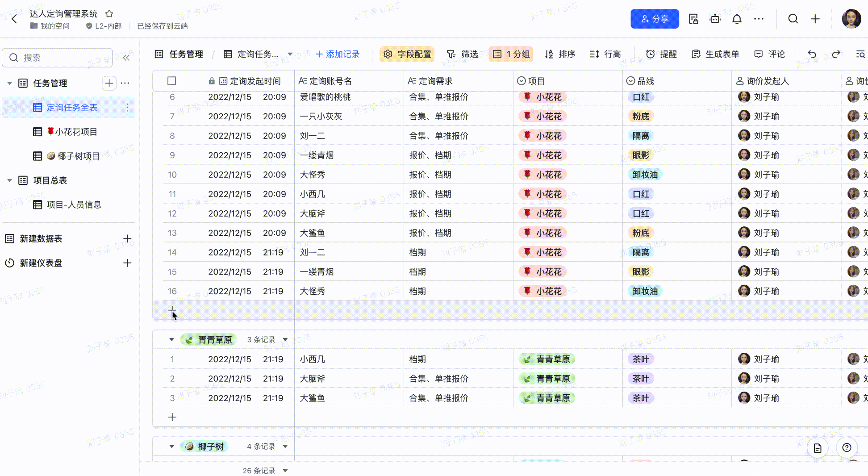Click the search magnifier in top bar
The height and width of the screenshot is (476, 868).
tap(793, 19)
